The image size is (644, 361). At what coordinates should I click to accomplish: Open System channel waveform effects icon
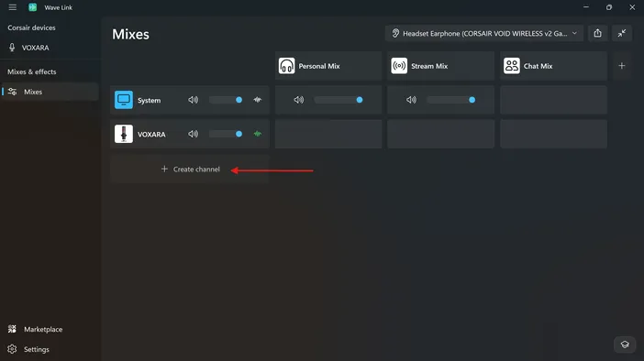pyautogui.click(x=258, y=100)
